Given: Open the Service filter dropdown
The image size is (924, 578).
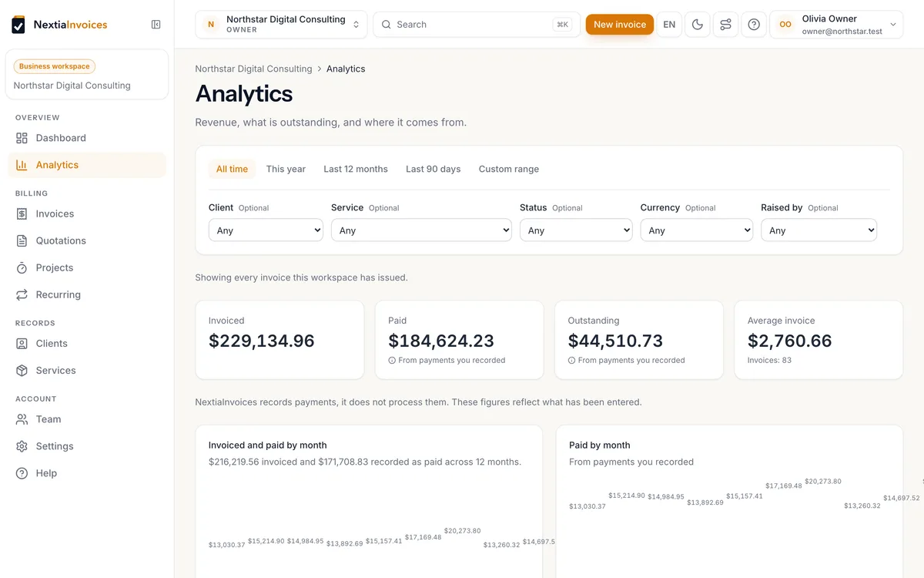Looking at the screenshot, I should click(421, 230).
